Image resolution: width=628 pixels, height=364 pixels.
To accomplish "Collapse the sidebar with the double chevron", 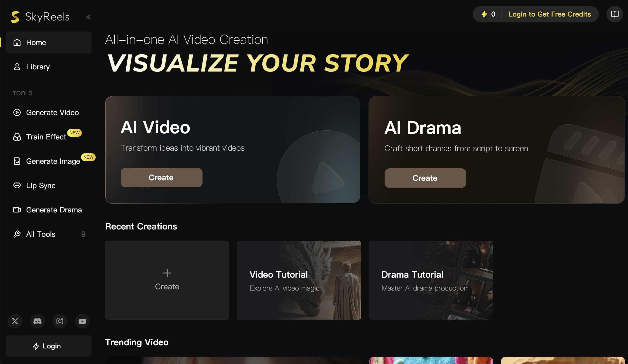I will 88,17.
